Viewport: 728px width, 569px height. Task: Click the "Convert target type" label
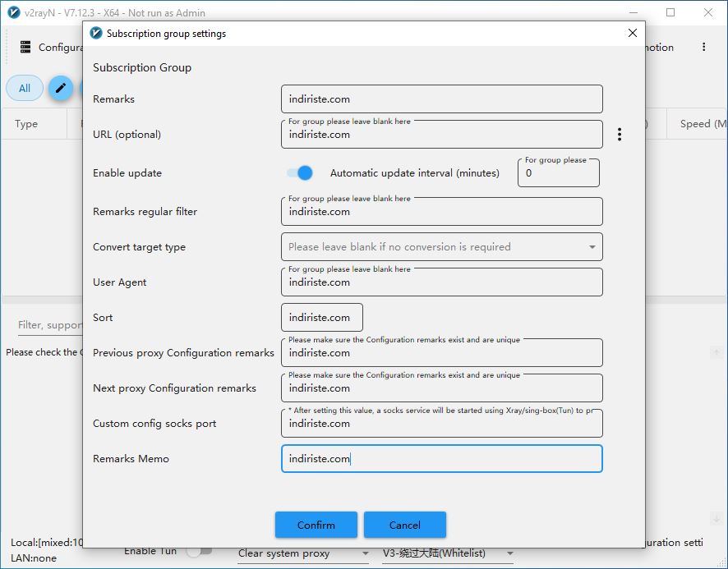(x=140, y=247)
